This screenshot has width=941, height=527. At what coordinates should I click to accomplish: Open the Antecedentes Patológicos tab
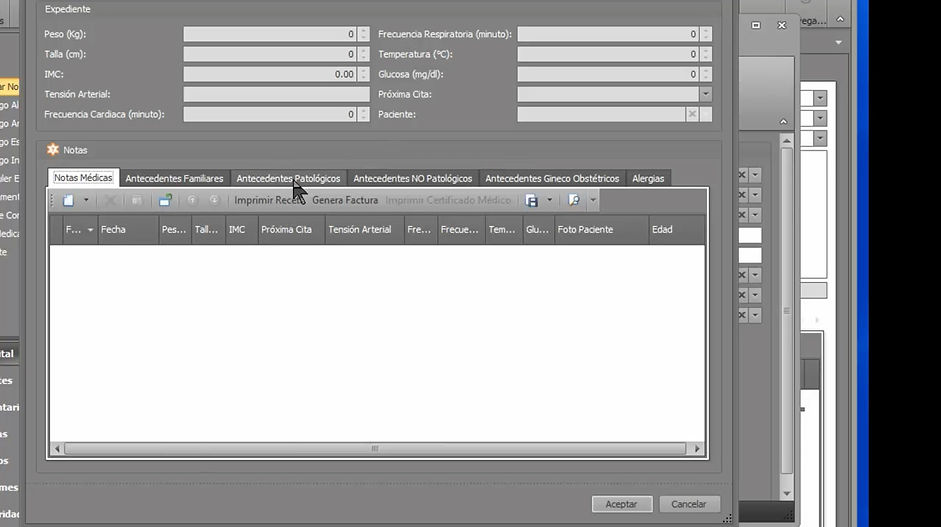pyautogui.click(x=288, y=178)
